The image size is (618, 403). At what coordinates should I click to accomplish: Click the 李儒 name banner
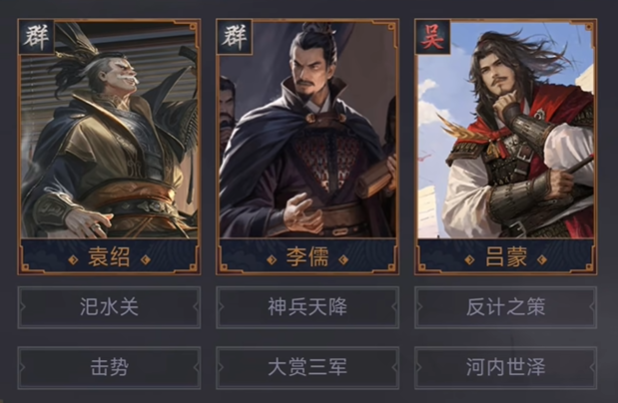(307, 257)
